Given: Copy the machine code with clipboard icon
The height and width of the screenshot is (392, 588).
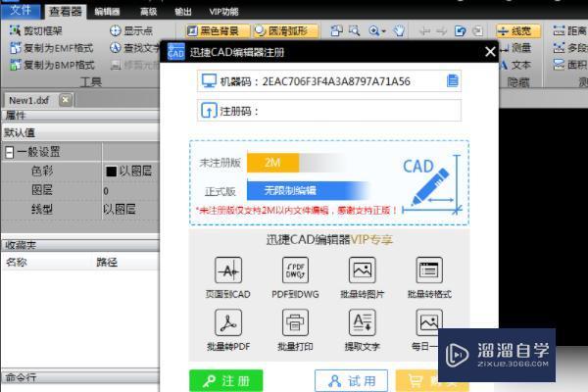Looking at the screenshot, I should coord(453,80).
